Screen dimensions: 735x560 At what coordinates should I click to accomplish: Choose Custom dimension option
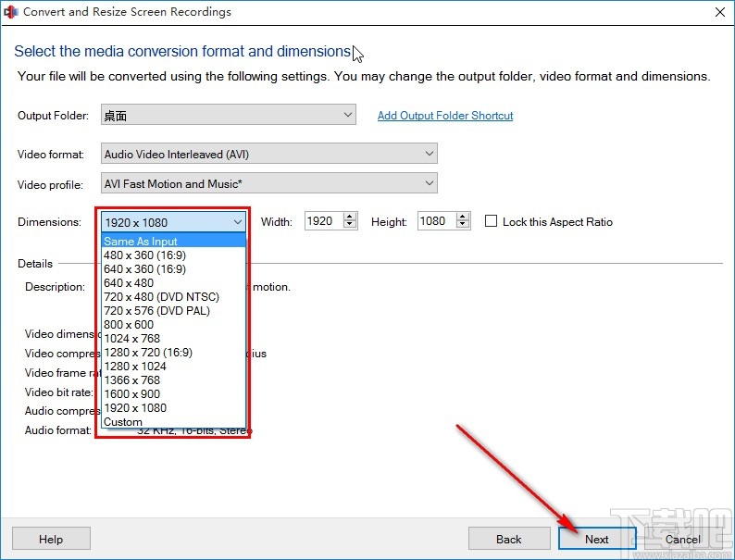coord(173,421)
